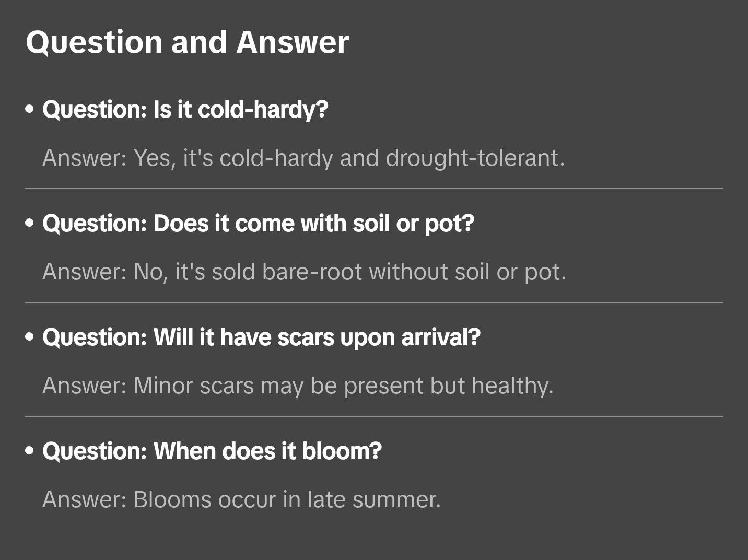Select the "Is it cold-hardy?" question
This screenshot has height=560, width=748.
pyautogui.click(x=185, y=110)
